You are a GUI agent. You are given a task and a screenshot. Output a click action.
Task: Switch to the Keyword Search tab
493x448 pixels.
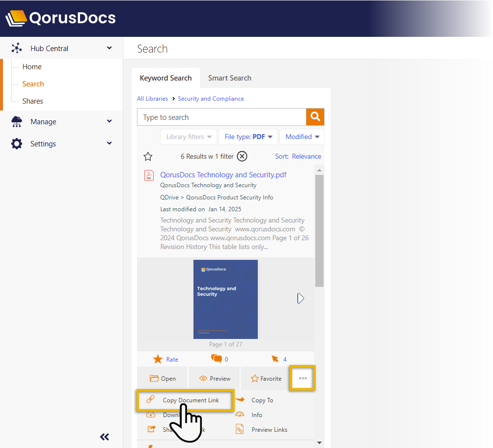tap(165, 78)
